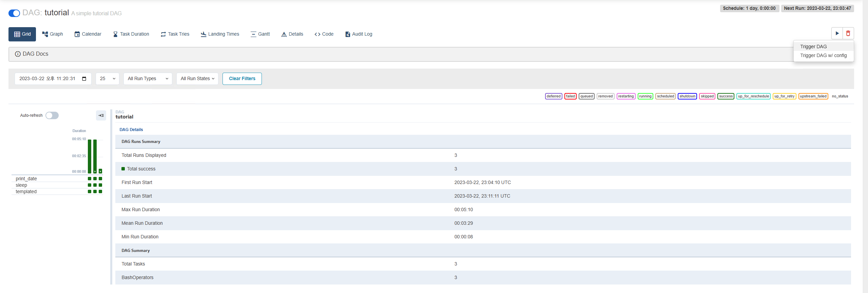Viewport: 868px width, 293px height.
Task: Click the templated task row label
Action: tap(26, 192)
